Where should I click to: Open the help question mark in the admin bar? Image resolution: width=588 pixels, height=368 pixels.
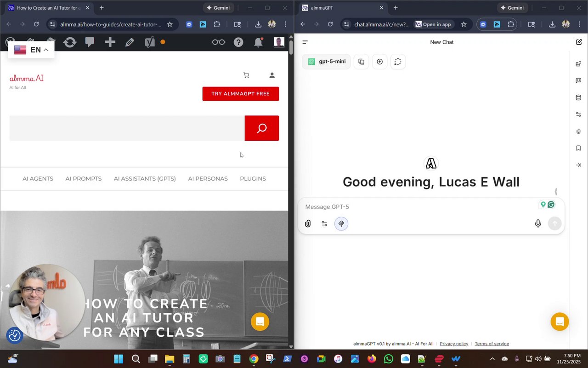[x=238, y=42]
